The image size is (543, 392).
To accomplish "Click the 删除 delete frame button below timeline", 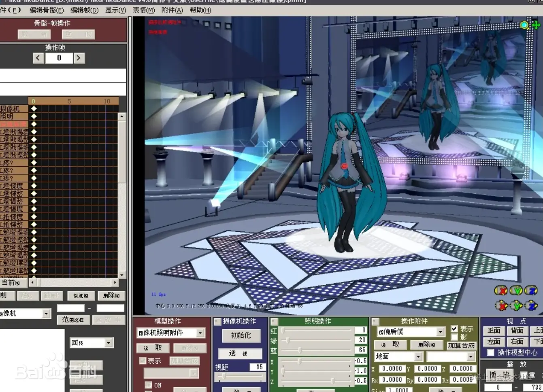I will tap(111, 296).
